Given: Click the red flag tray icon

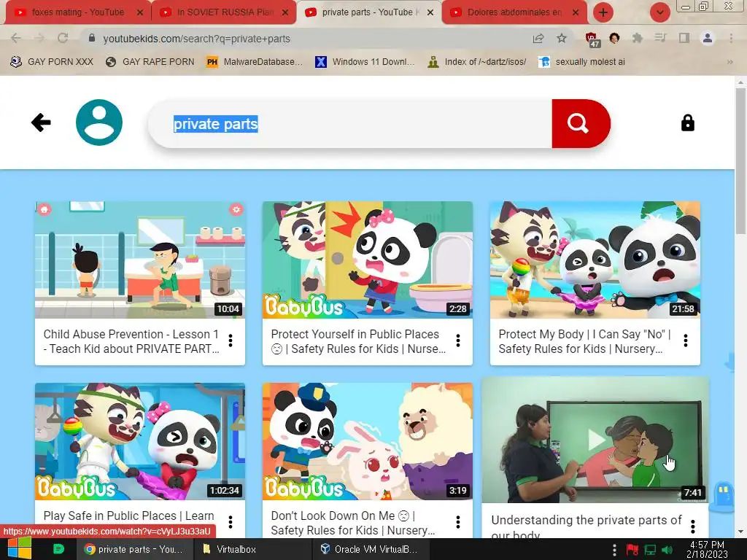Looking at the screenshot, I should (x=632, y=550).
